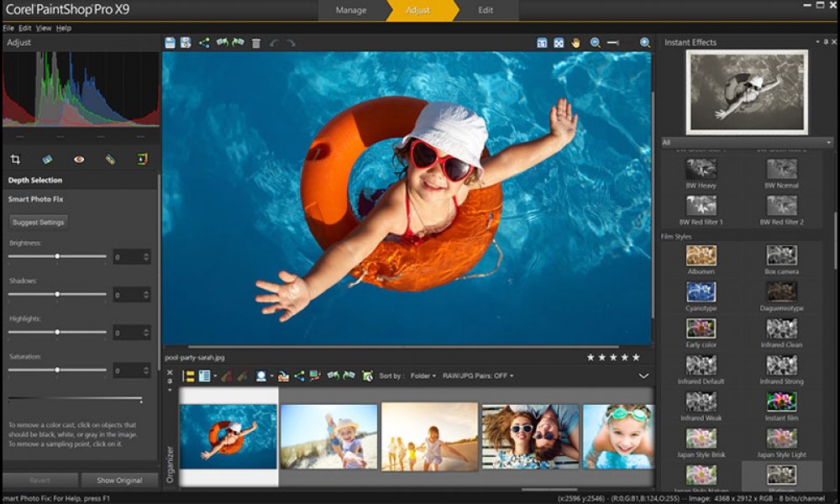Click the Organizer rotate left icon

pos(333,375)
